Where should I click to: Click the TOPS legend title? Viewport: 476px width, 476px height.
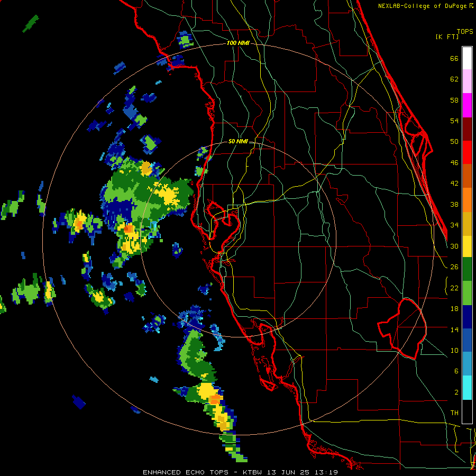(x=465, y=31)
